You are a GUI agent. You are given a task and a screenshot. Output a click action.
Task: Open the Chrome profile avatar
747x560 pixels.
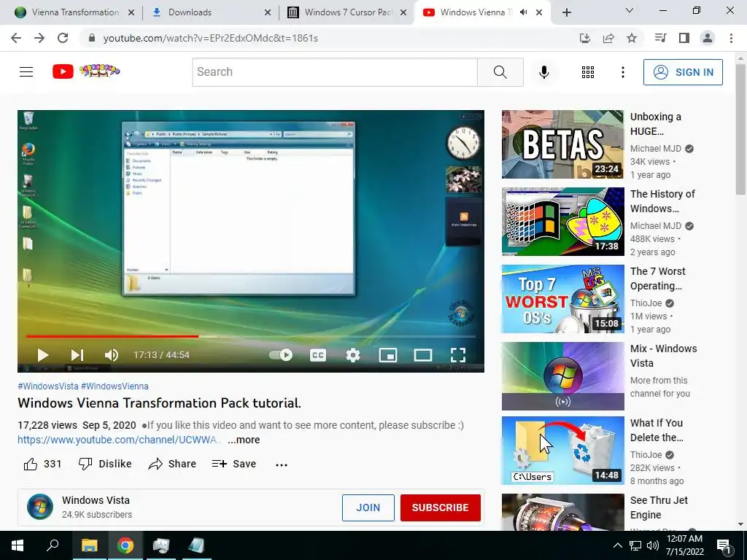pos(708,38)
